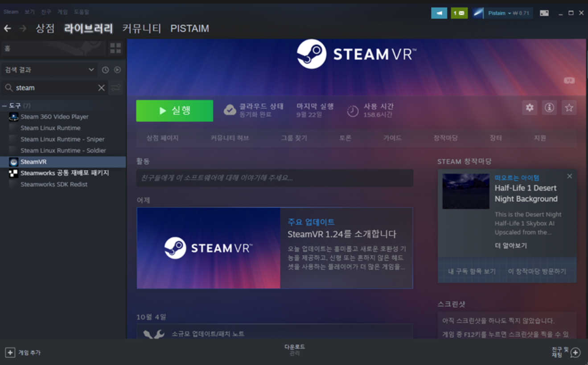Clear the steam search text

pyautogui.click(x=101, y=88)
